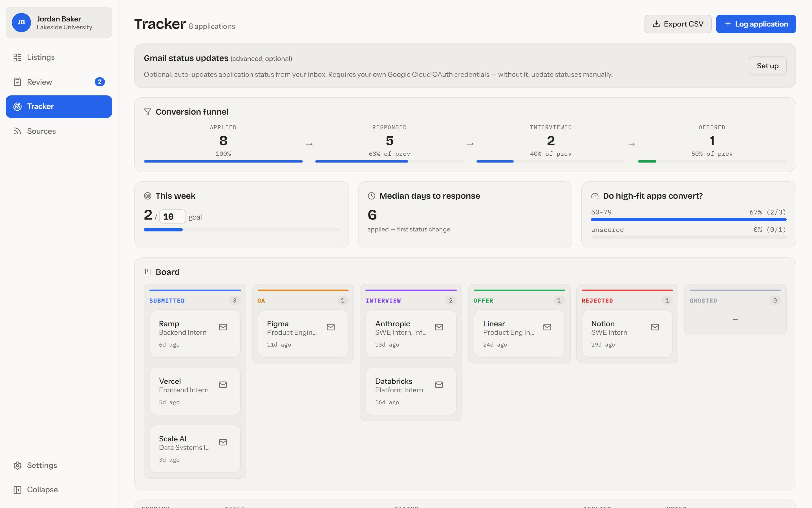Click the plus icon in Log application

tap(728, 24)
